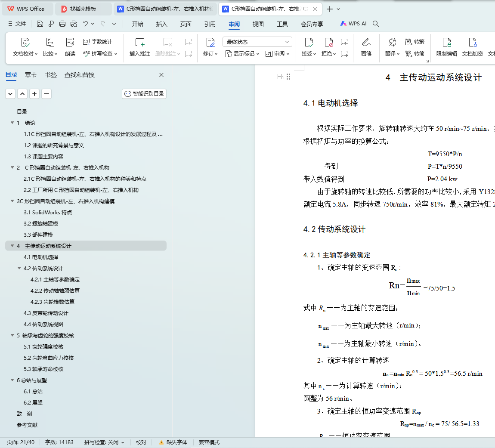Convert text with 转繁 simplified-to-traditional

pos(415,42)
